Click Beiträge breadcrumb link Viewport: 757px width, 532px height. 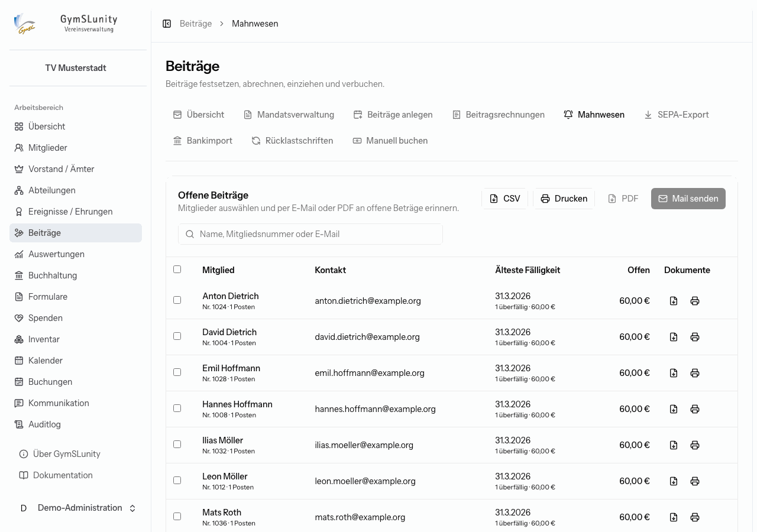point(196,24)
